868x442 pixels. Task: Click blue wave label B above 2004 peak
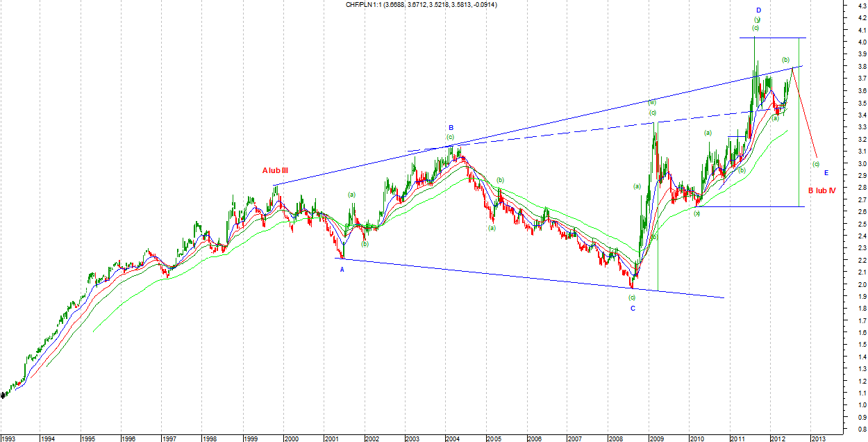click(x=451, y=127)
